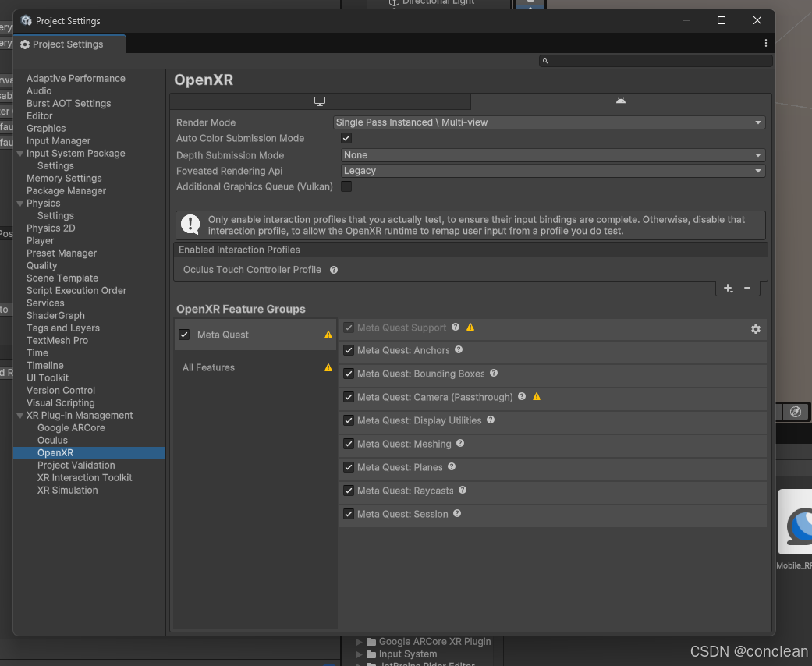Viewport: 812px width, 666px height.
Task: Click the warning triangle next to Meta Quest Support
Action: 470,328
